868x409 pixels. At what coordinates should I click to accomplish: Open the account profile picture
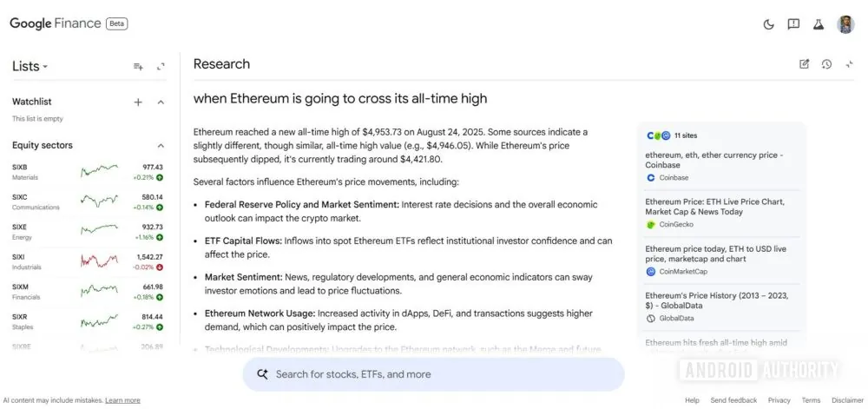click(845, 24)
